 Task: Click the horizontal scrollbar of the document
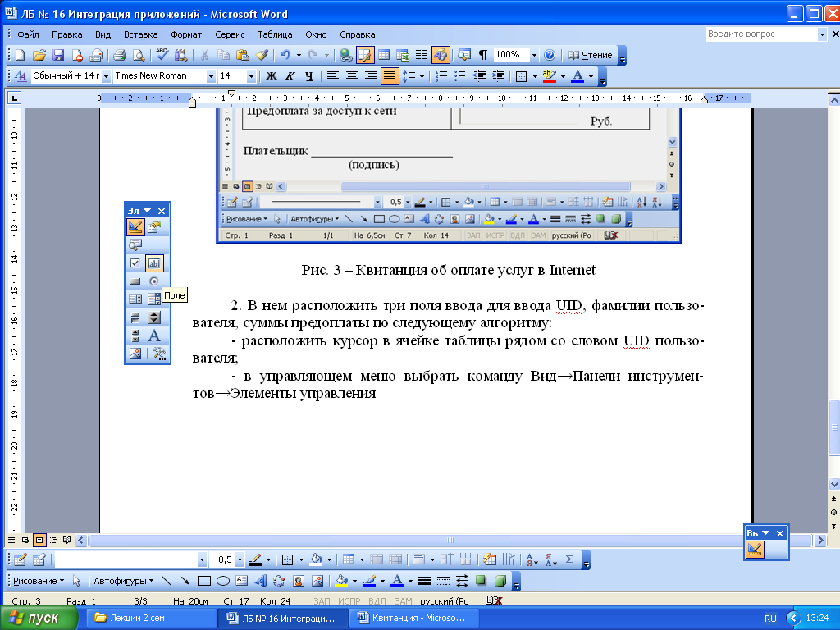point(450,540)
